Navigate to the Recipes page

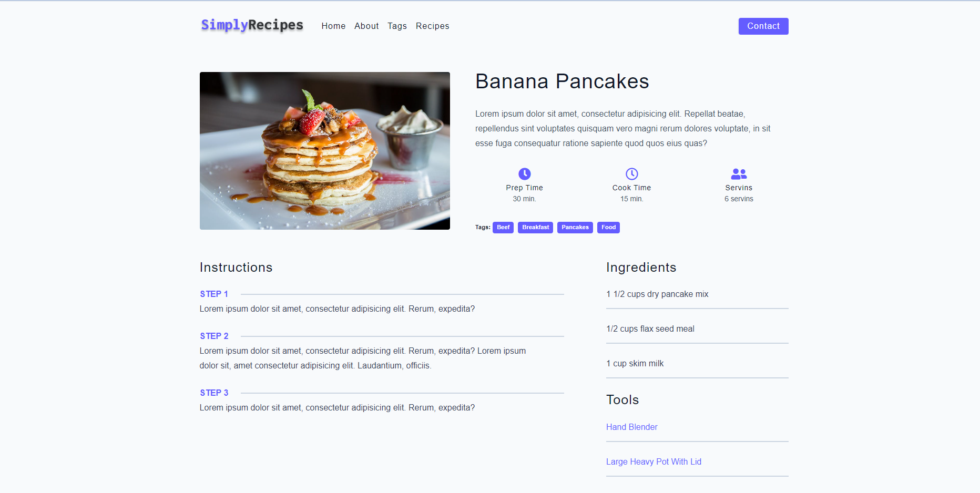[432, 26]
